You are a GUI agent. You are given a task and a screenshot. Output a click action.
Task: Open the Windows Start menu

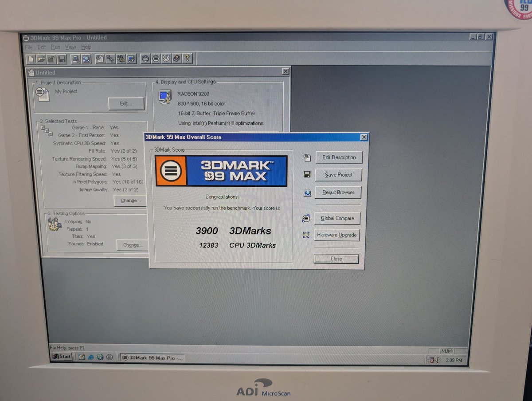62,357
